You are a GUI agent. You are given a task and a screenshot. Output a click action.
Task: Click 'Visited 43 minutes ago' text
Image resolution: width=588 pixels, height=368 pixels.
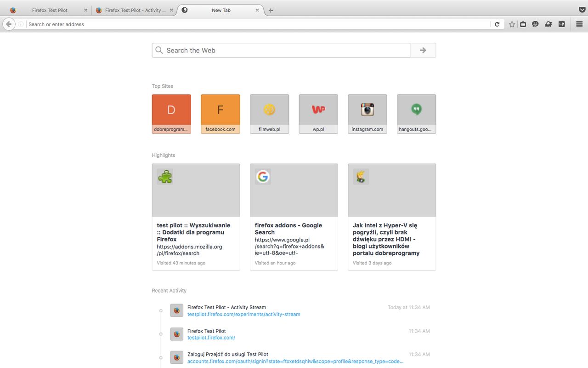tap(181, 263)
